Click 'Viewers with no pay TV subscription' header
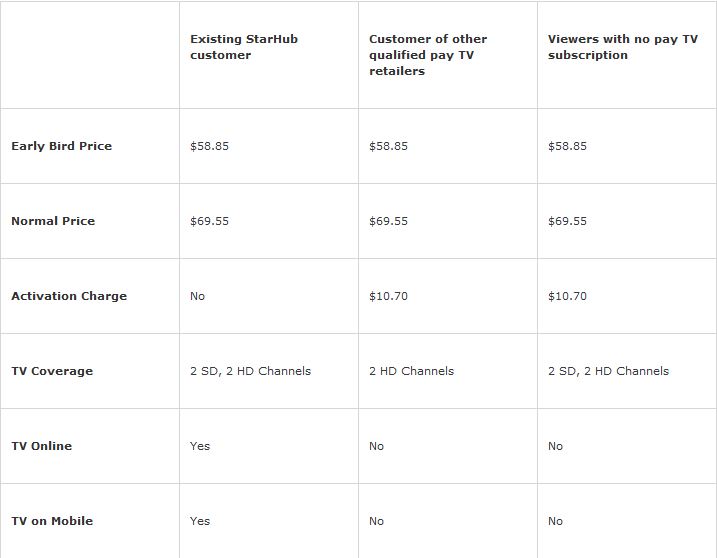Image resolution: width=717 pixels, height=558 pixels. [623, 47]
